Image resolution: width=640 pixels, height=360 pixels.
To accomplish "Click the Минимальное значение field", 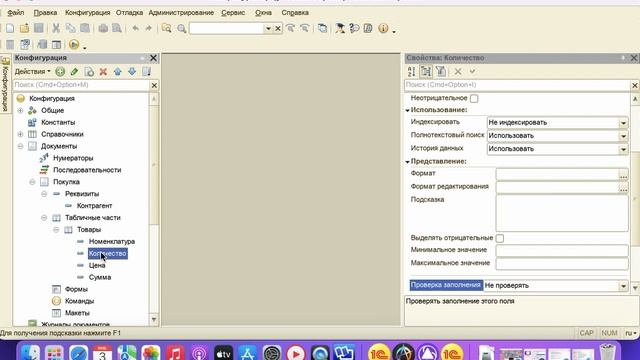I will (562, 250).
